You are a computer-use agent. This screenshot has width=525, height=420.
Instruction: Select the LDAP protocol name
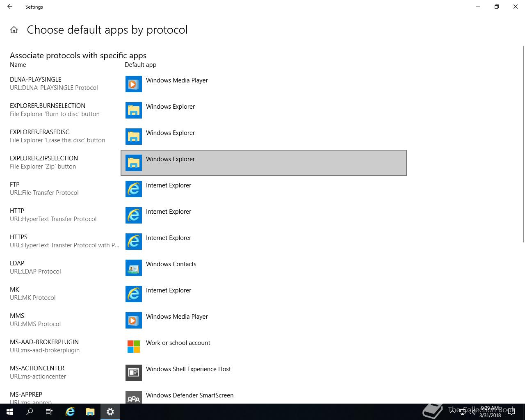click(17, 263)
